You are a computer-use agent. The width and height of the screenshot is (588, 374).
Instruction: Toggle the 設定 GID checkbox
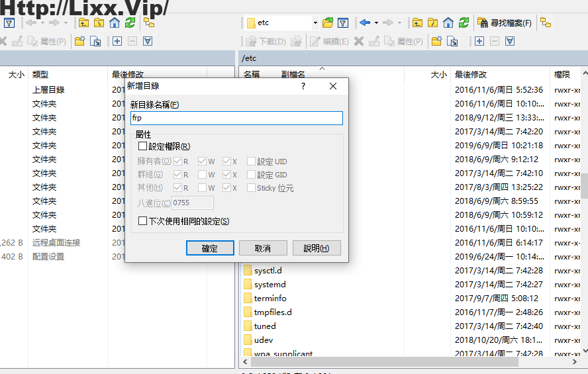[x=251, y=174]
